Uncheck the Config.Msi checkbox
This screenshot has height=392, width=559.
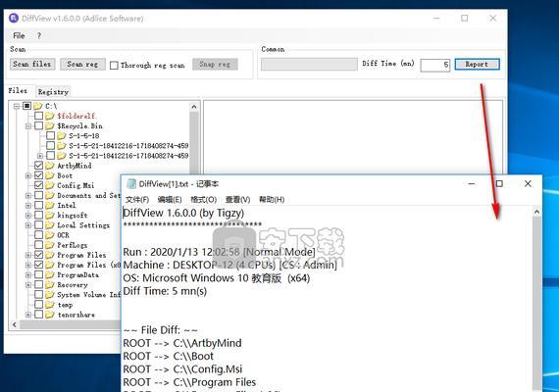point(39,185)
